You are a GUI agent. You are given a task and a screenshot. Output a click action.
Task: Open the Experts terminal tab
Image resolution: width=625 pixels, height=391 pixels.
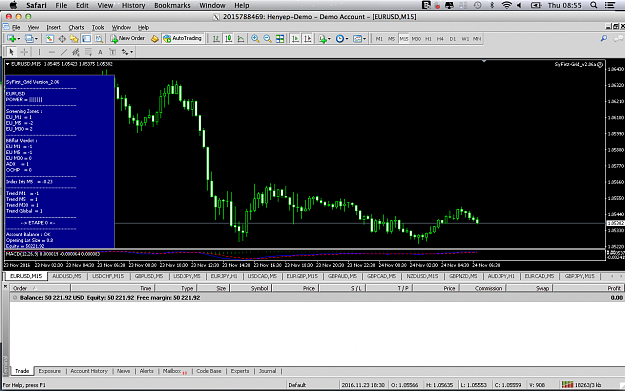[x=240, y=371]
